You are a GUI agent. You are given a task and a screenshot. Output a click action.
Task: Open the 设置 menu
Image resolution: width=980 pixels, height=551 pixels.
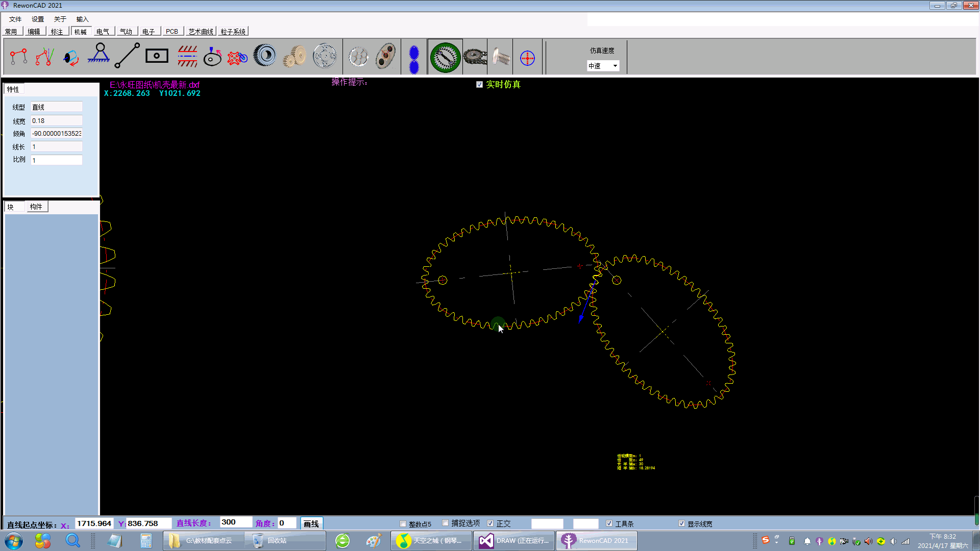coord(38,19)
